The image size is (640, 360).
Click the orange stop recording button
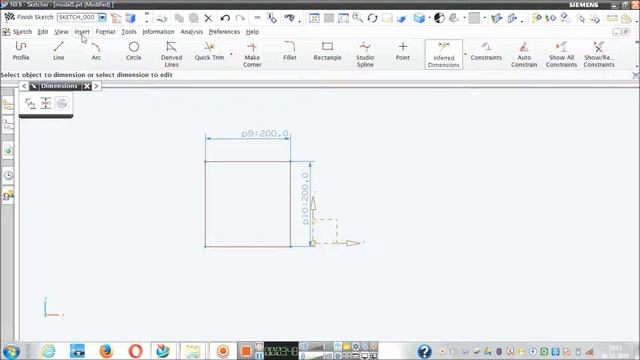pyautogui.click(x=246, y=351)
